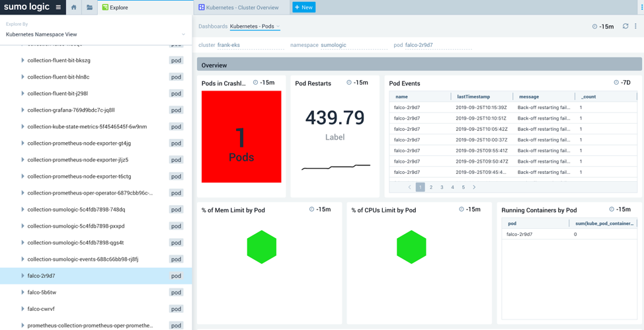Screen dimensions: 644x330
Task: Click timestamp 2019-09-25T10:15:39Z cell
Action: coord(482,107)
